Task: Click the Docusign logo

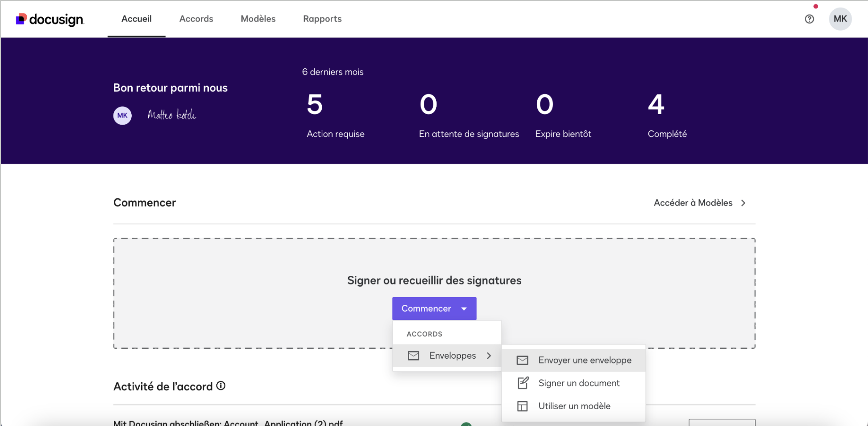Action: [x=50, y=19]
